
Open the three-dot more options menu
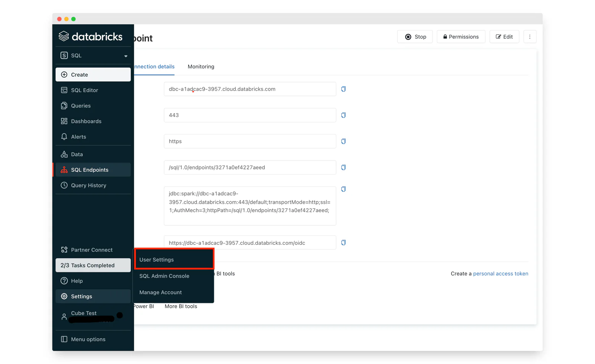[x=530, y=37]
